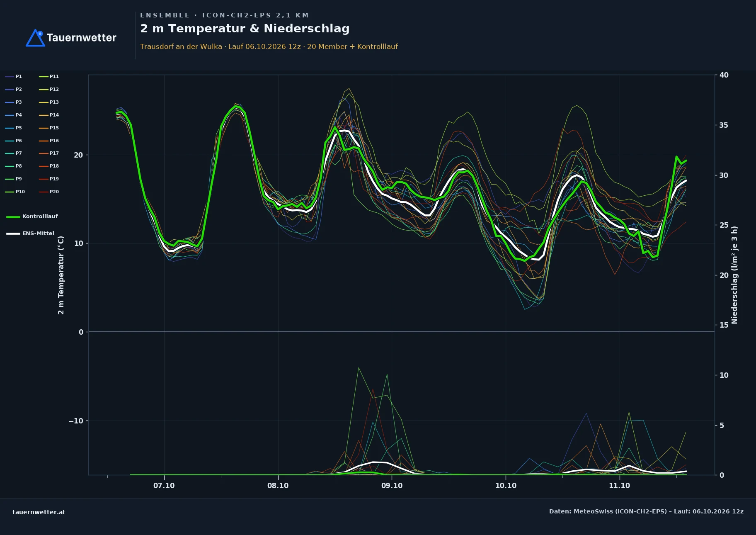
Task: Click the Niederschlag right axis label
Action: coord(734,275)
